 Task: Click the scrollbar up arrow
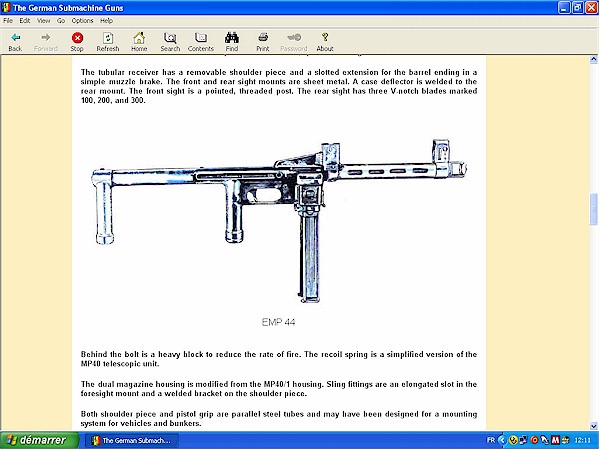point(593,59)
